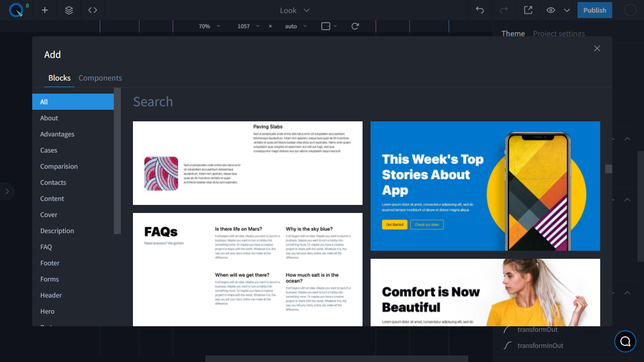Select the All category
This screenshot has width=644, height=362.
coord(73,102)
